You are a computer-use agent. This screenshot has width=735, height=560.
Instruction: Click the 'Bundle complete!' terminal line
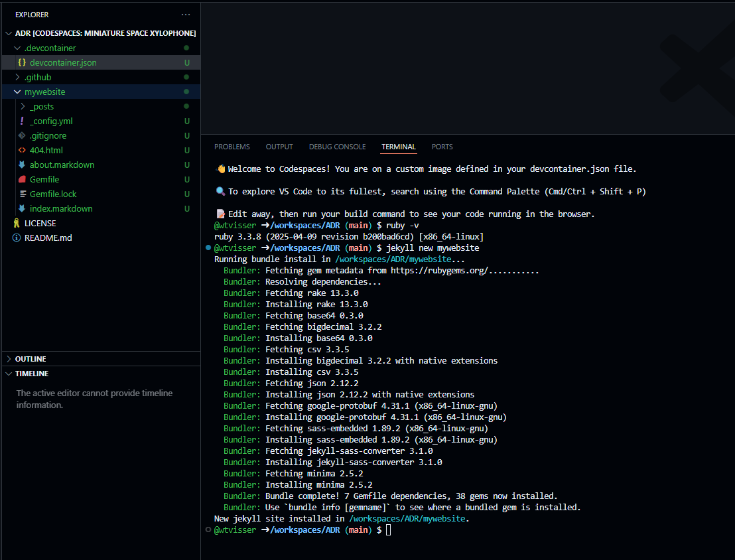391,496
